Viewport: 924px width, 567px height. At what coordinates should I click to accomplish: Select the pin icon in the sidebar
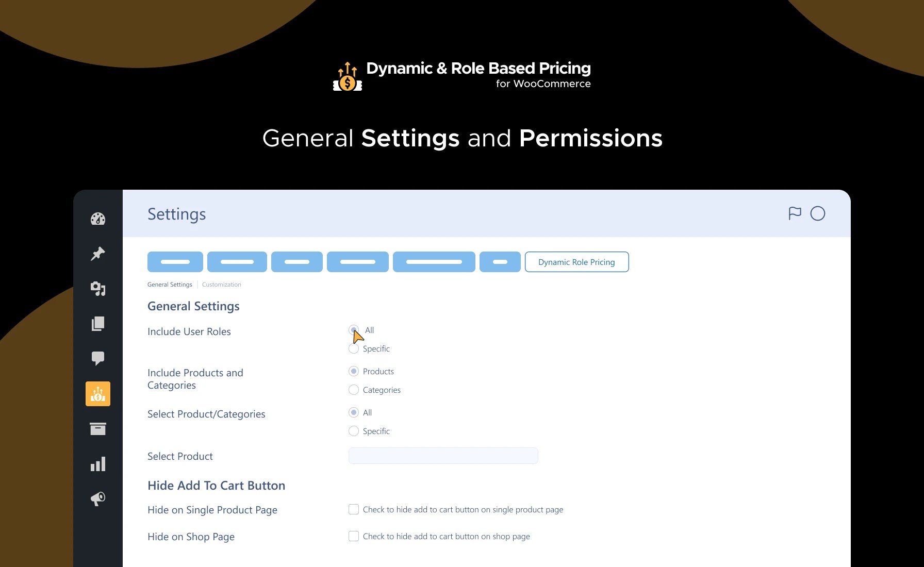point(97,254)
